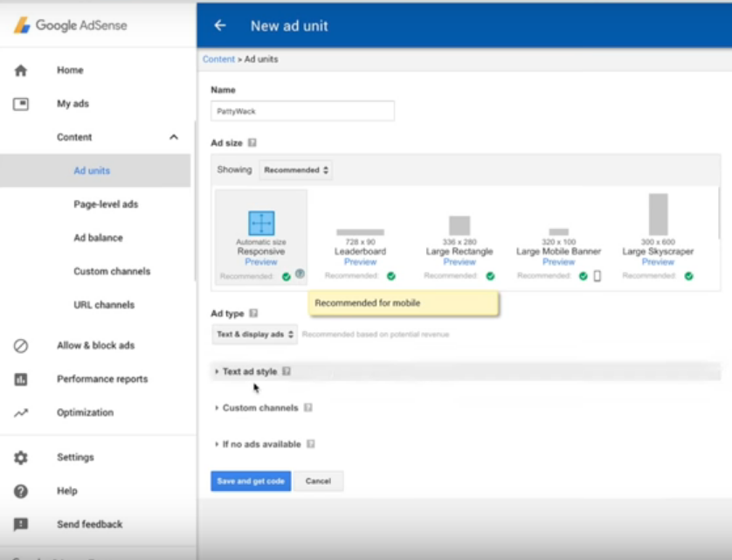Click the Allow & block ads icon

21,346
